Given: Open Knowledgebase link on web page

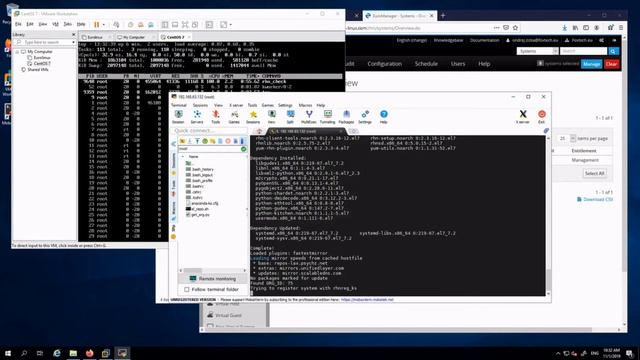Looking at the screenshot, I should [x=448, y=40].
